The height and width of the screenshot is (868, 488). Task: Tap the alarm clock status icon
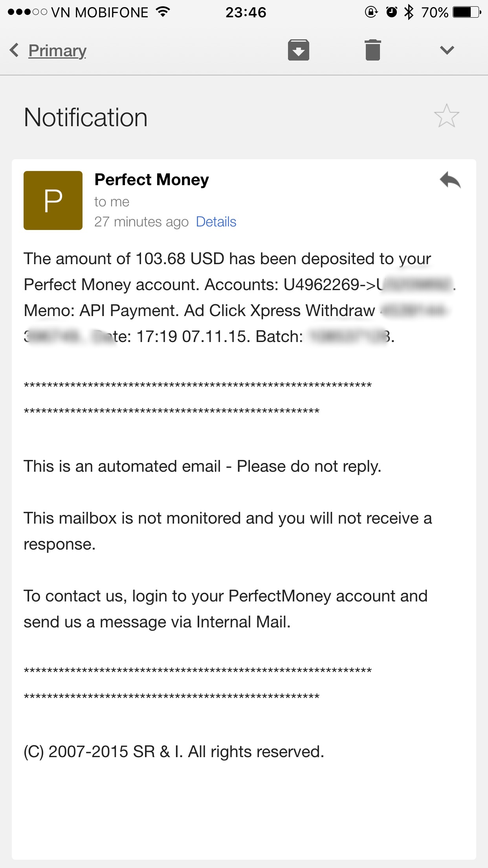tap(391, 12)
